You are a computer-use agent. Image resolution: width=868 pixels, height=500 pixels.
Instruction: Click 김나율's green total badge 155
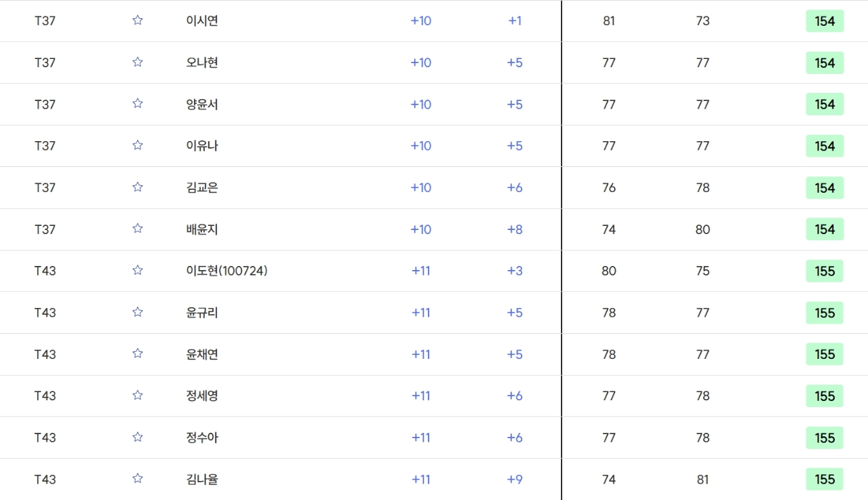click(x=825, y=480)
